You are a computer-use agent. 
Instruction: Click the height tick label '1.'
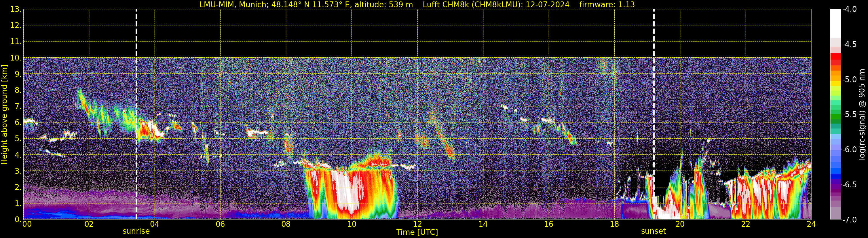click(x=18, y=204)
